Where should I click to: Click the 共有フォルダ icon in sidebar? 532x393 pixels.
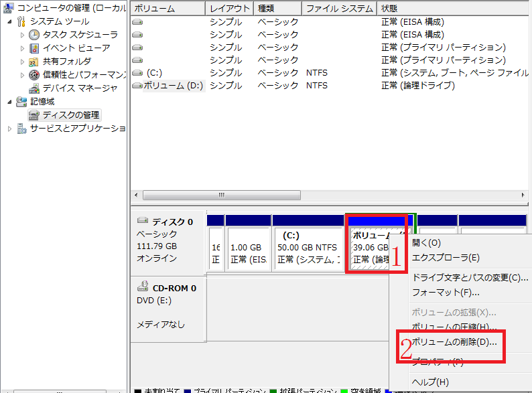(34, 62)
